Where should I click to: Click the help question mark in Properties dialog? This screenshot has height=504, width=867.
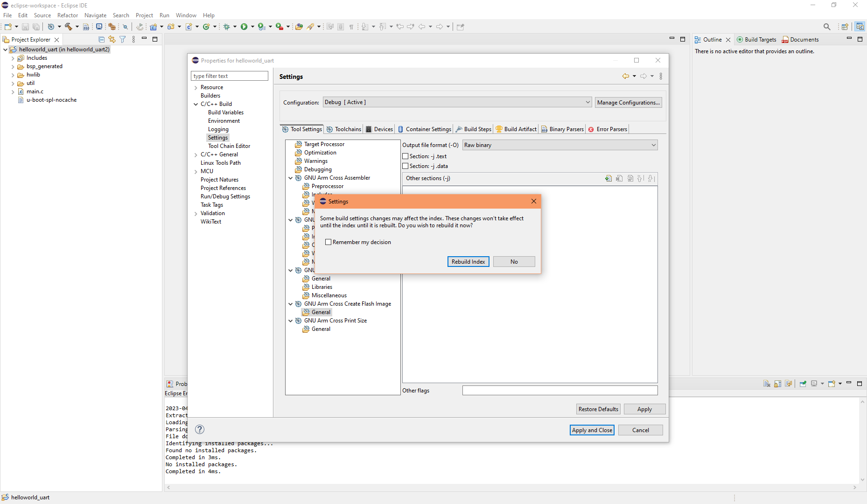(200, 429)
